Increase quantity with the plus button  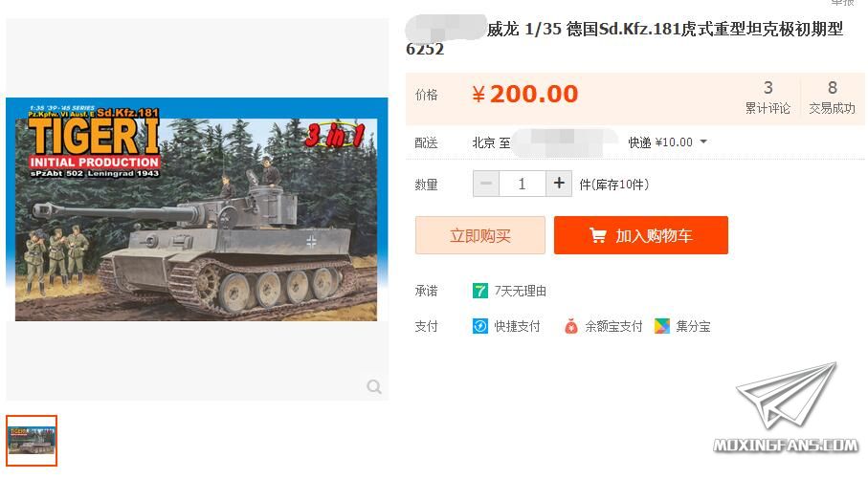click(559, 183)
